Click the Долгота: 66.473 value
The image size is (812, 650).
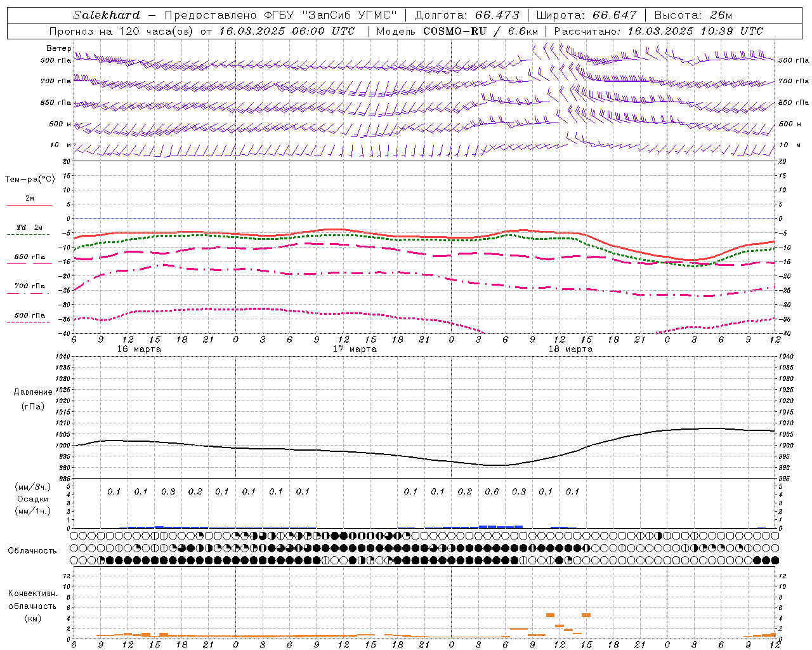(x=468, y=15)
